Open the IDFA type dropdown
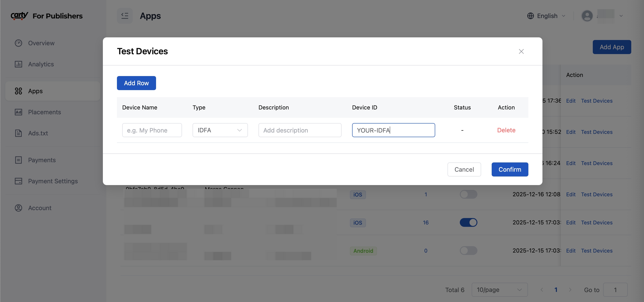644x302 pixels. pos(220,130)
